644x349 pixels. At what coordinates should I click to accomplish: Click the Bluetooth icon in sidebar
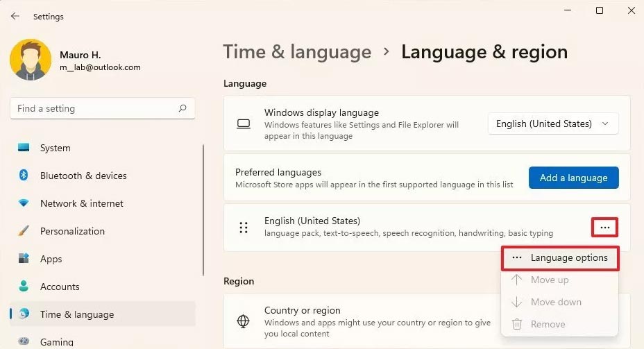pos(24,176)
